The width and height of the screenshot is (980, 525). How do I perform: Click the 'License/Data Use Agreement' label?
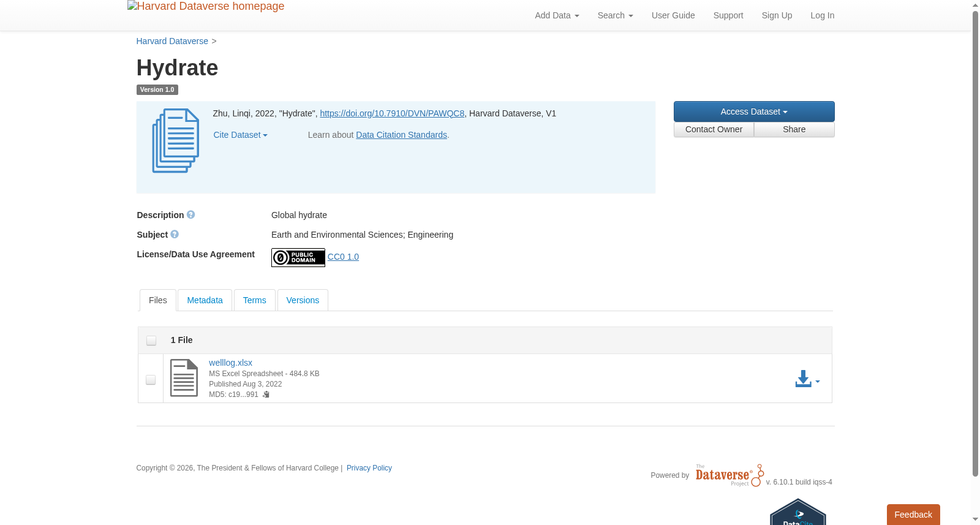click(x=195, y=254)
